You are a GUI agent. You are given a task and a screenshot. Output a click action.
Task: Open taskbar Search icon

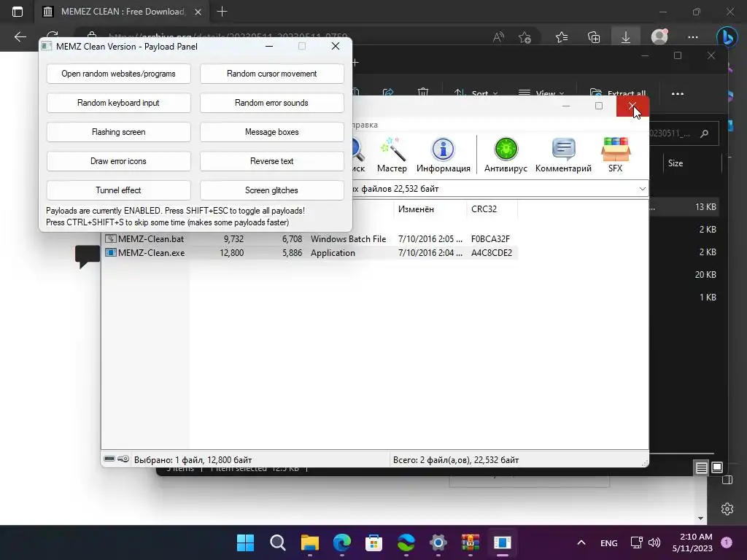pyautogui.click(x=278, y=542)
